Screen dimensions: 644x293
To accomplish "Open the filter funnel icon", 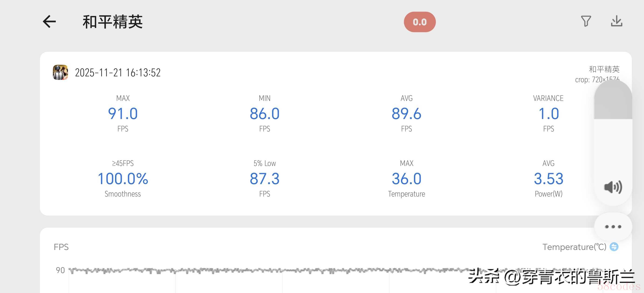I will [586, 21].
